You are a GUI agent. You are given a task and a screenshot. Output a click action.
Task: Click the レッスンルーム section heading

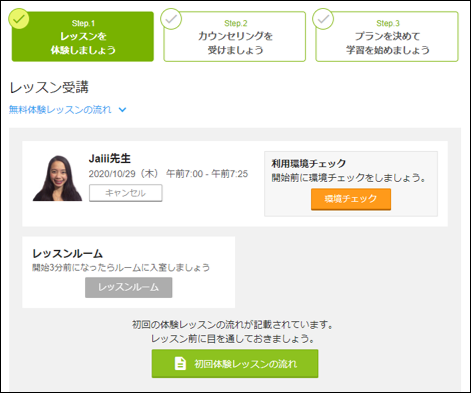tap(67, 254)
